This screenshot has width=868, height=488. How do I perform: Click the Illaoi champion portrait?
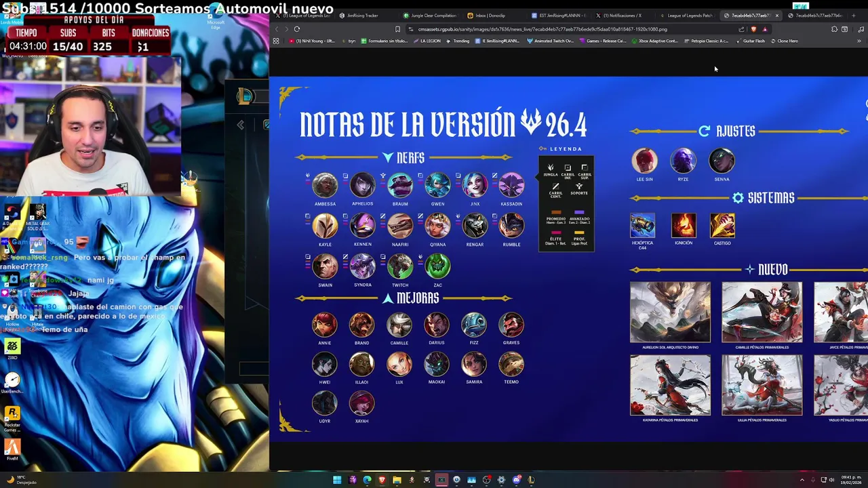pos(361,364)
